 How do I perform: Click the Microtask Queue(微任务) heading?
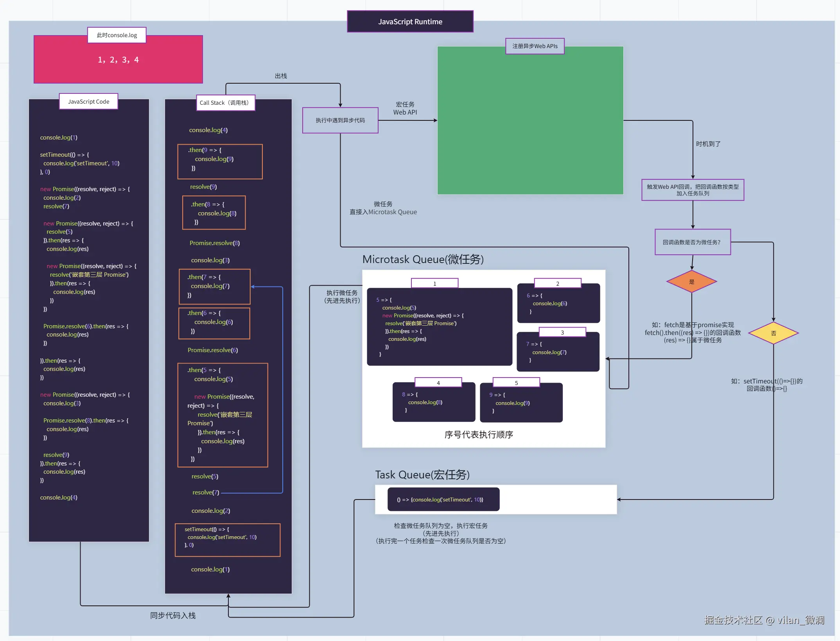tap(423, 260)
